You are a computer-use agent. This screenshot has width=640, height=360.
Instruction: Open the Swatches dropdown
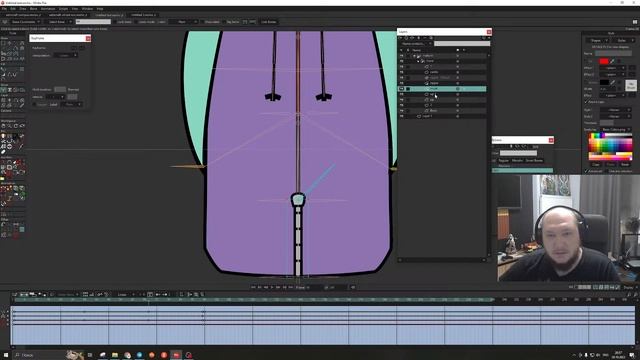(616, 129)
